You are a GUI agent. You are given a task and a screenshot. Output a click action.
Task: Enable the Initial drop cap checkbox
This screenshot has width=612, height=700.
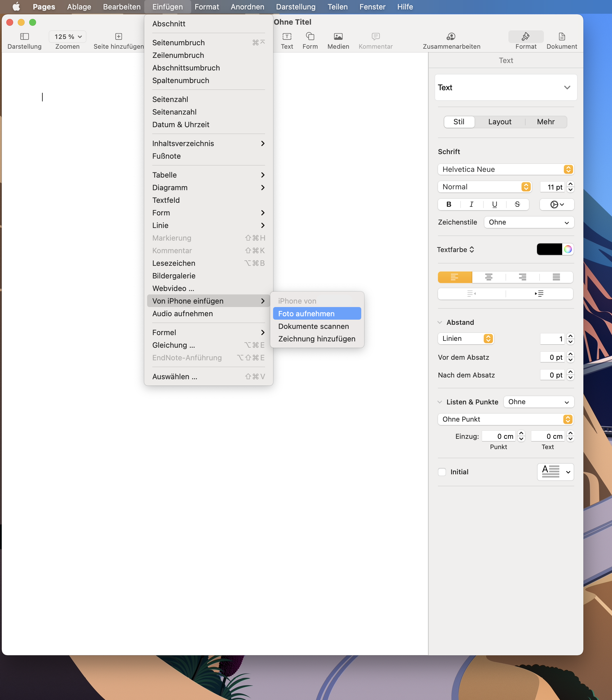point(442,472)
